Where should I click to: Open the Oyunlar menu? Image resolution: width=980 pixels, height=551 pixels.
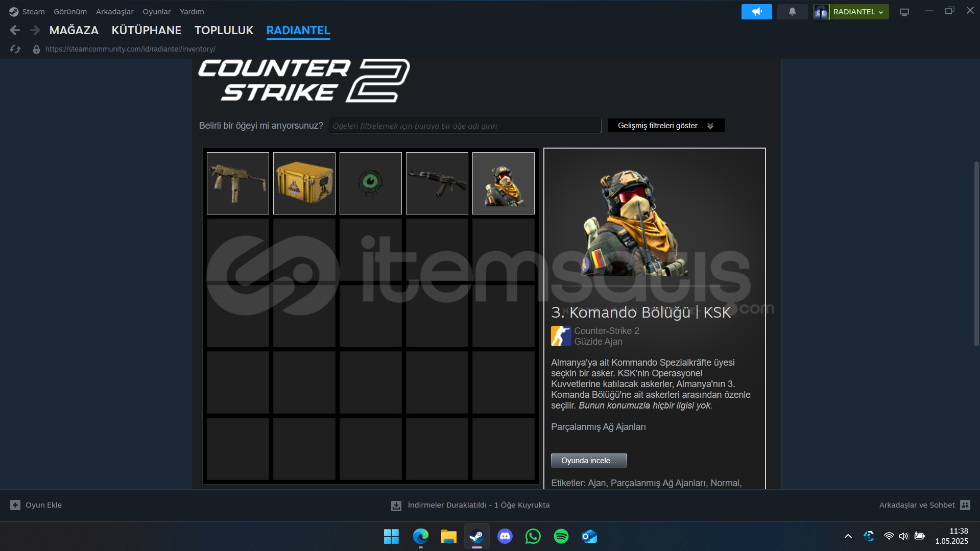pos(156,11)
